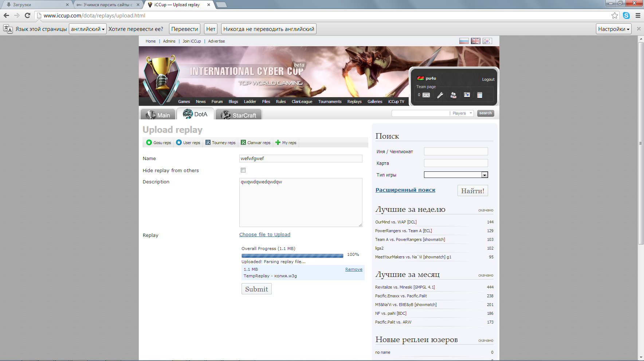Open the Ladder menu item
The height and width of the screenshot is (361, 644).
click(250, 102)
